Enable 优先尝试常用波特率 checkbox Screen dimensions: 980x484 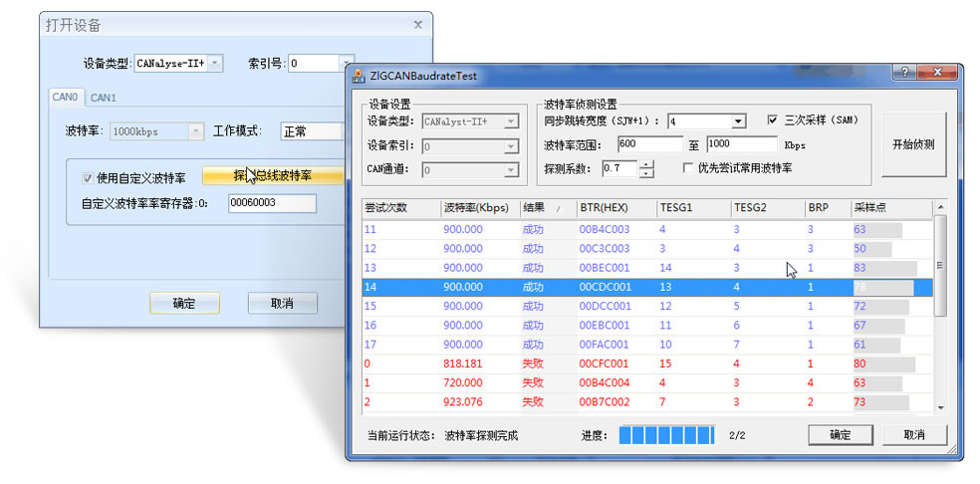[687, 167]
